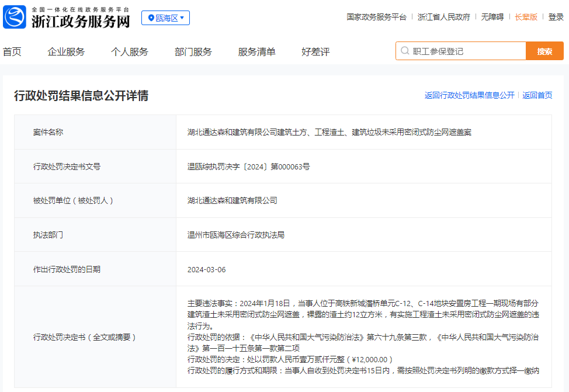Click the 职工参保登记 search input field
This screenshot has height=392, width=569.
coord(461,51)
